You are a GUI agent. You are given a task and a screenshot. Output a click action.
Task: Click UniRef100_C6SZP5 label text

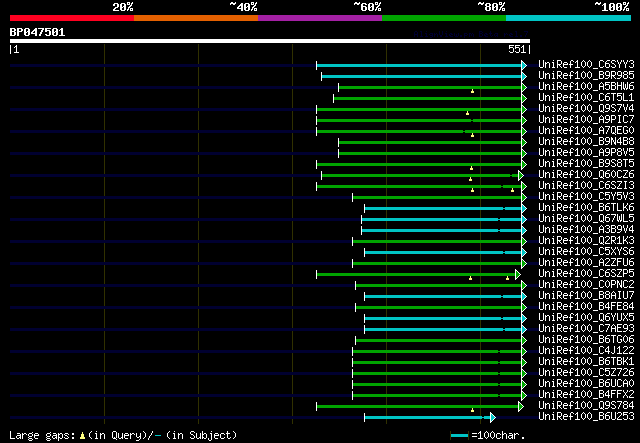[x=586, y=274]
